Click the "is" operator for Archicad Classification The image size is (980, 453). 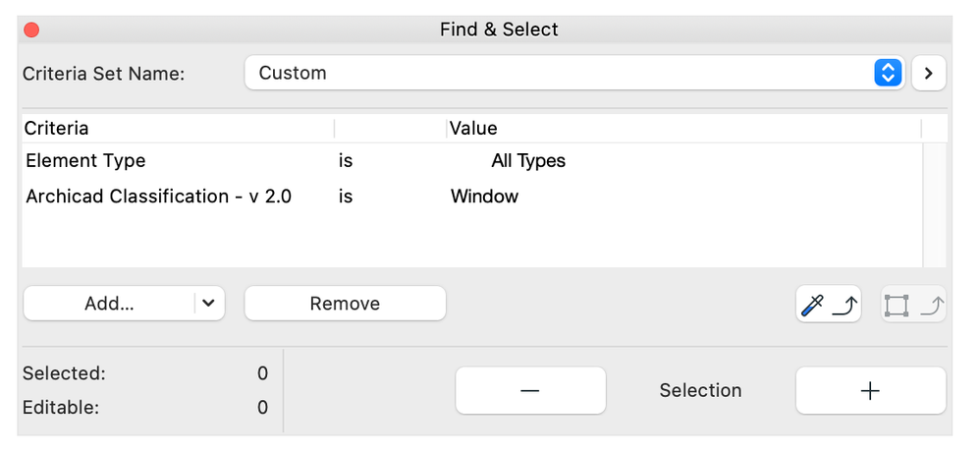[x=346, y=197]
